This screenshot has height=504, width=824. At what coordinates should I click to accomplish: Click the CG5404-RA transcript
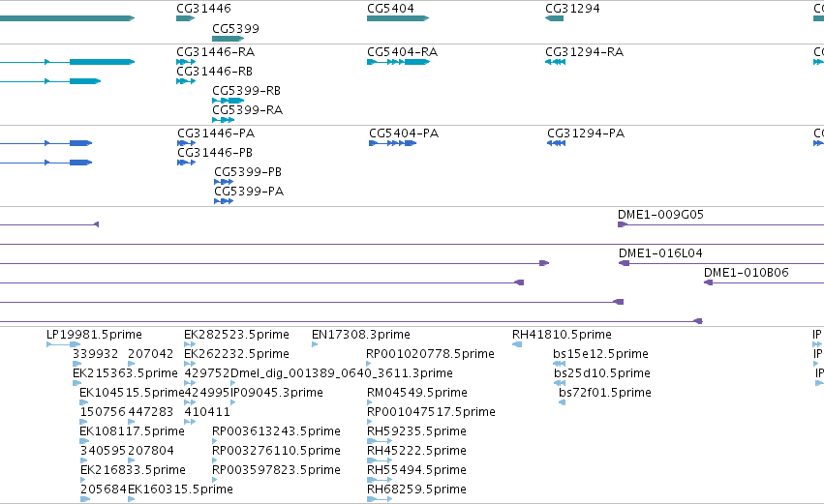(398, 62)
